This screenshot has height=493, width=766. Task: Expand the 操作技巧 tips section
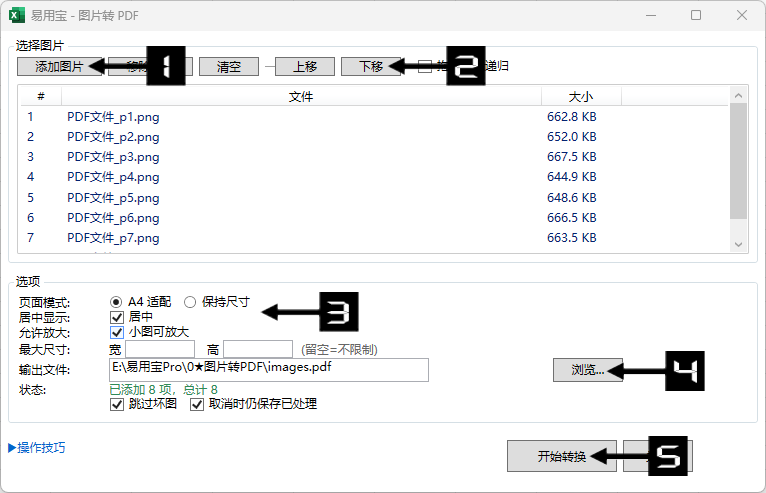37,448
